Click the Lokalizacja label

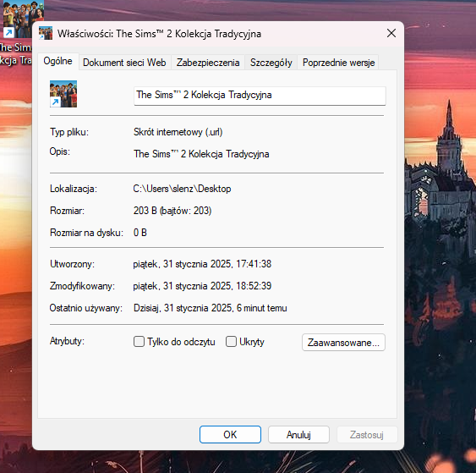pyautogui.click(x=74, y=189)
